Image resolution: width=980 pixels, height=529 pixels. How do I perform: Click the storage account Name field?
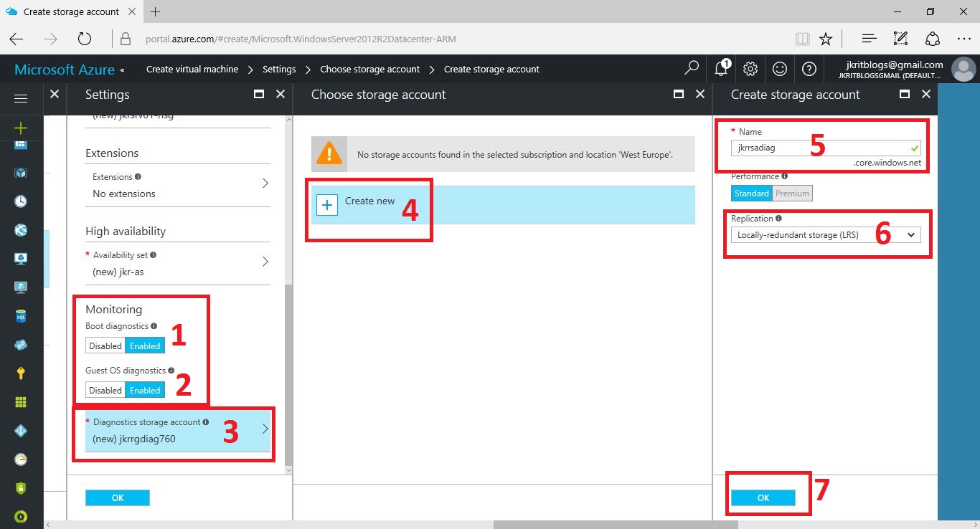(x=826, y=148)
